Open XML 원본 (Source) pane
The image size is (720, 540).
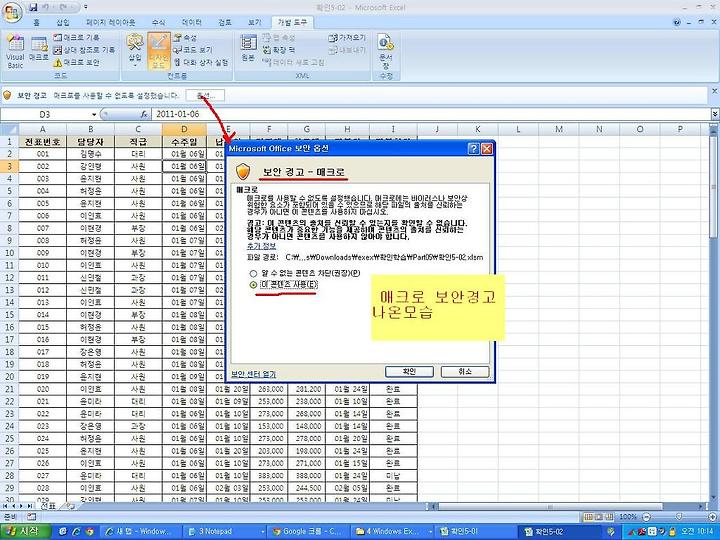[248, 49]
